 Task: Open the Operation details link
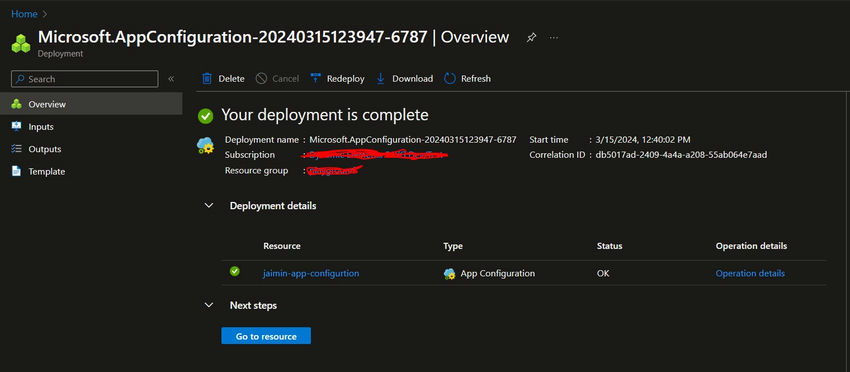(x=750, y=273)
